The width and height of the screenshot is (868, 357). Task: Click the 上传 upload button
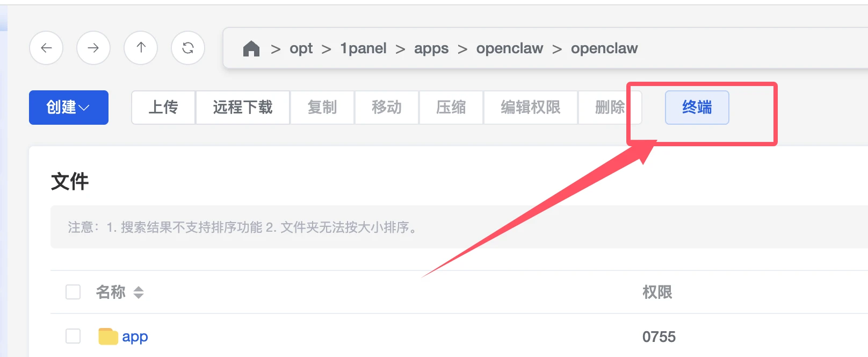(163, 108)
